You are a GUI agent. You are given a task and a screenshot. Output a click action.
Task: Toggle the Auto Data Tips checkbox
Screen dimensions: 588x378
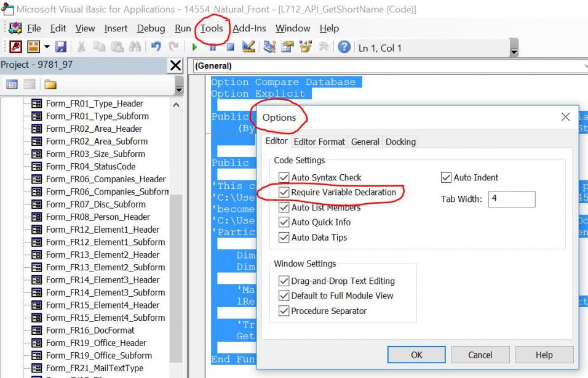click(284, 237)
